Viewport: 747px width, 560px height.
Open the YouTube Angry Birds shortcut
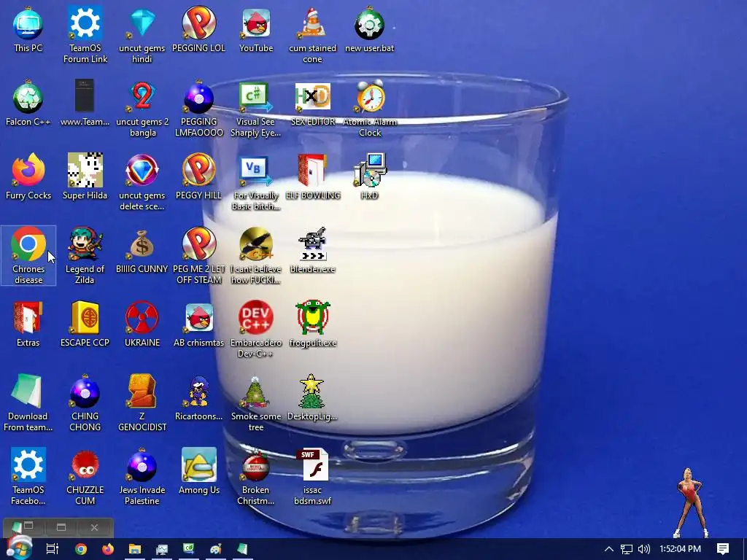click(256, 29)
